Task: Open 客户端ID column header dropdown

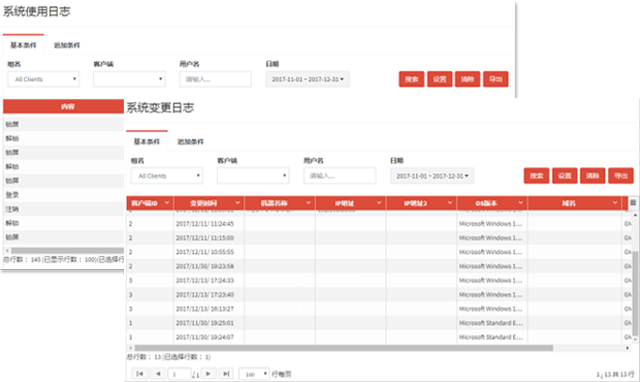Action: tap(167, 203)
